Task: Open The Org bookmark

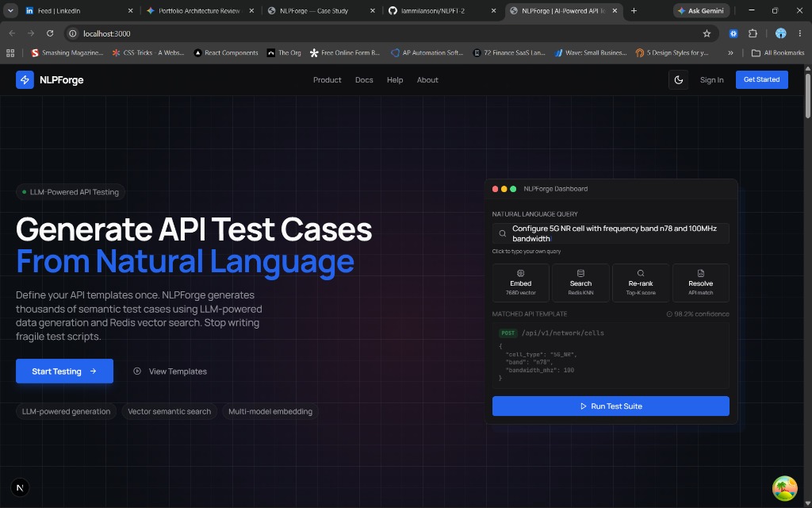Action: pos(284,53)
